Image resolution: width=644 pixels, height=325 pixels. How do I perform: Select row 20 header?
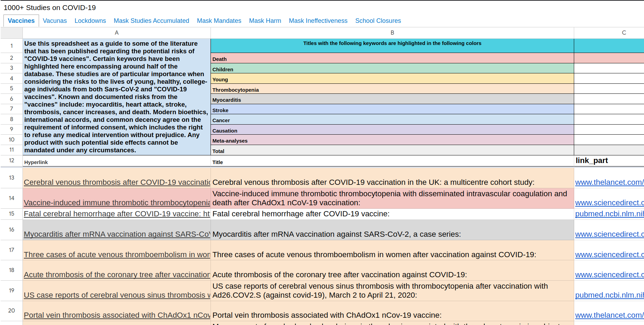(11, 311)
